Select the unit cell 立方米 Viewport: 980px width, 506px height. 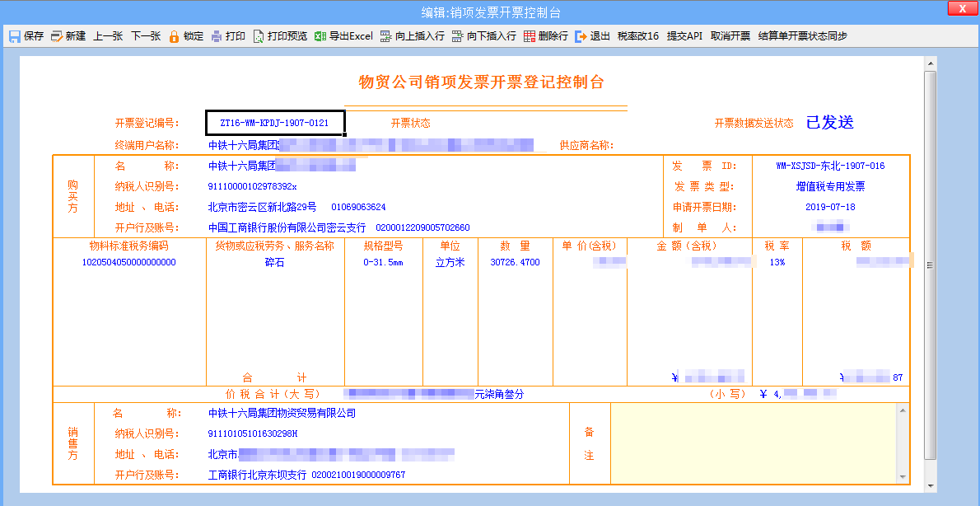tap(450, 263)
